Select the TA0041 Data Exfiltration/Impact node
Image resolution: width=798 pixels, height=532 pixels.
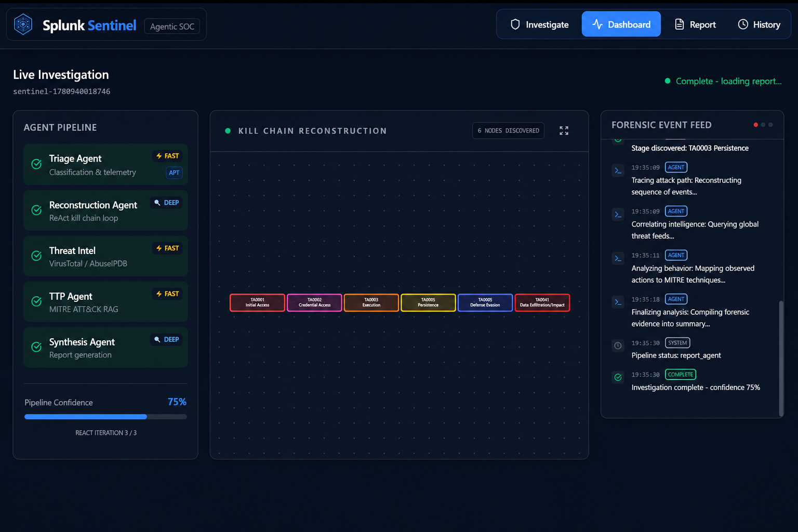[x=542, y=302]
